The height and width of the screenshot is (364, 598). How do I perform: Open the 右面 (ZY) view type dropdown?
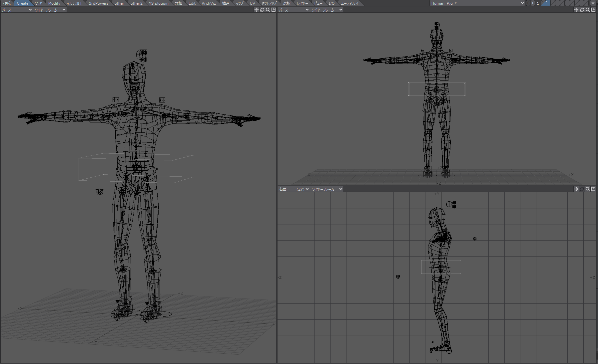click(294, 189)
